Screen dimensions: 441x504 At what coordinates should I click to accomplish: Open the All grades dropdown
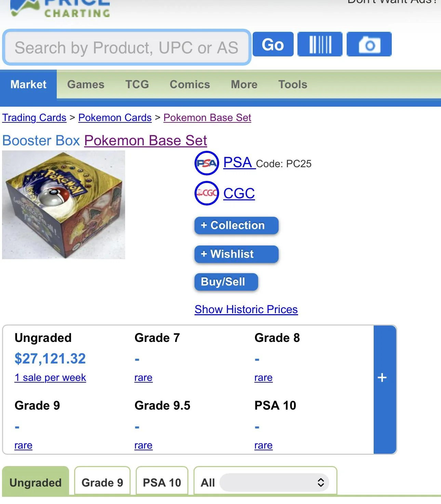[x=274, y=482]
